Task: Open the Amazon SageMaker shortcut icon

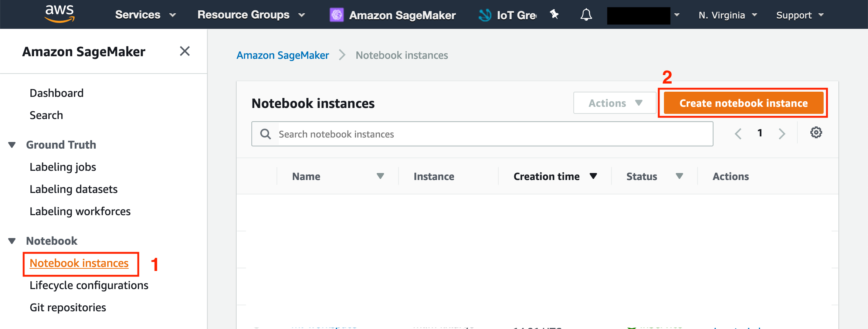Action: point(336,15)
